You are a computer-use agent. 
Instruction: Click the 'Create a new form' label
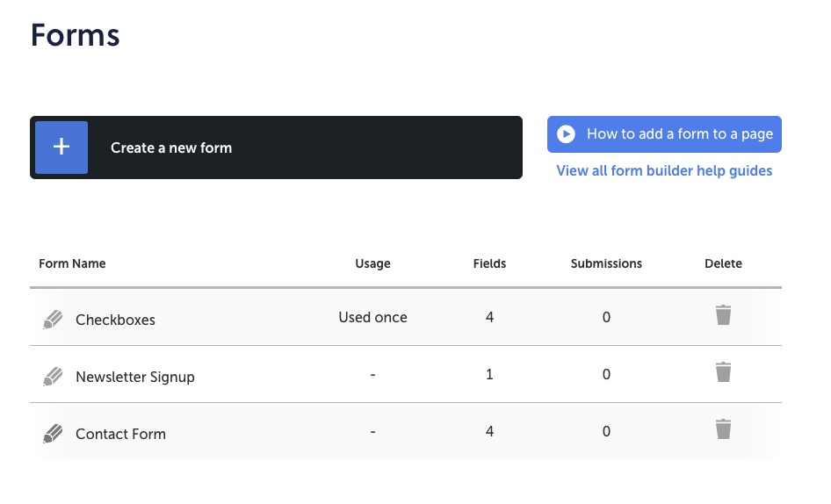(x=171, y=148)
